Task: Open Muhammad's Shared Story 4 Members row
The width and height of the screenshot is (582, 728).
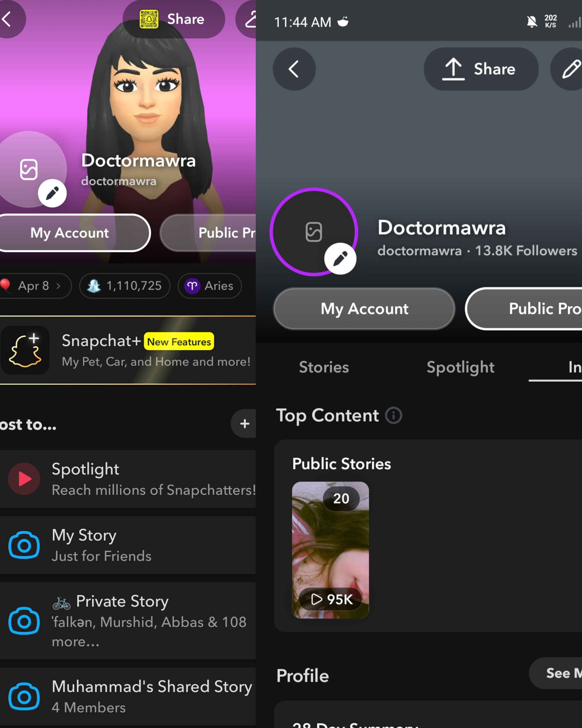Action: pos(128,696)
